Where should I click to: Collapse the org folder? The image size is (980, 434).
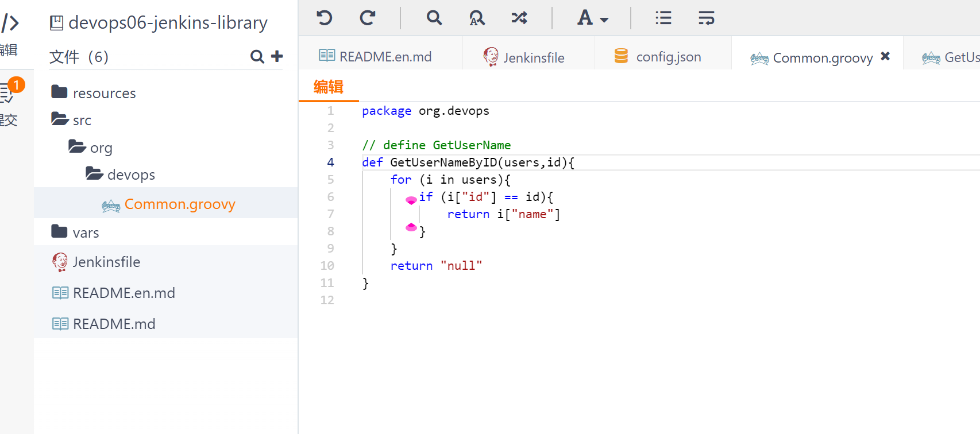point(90,148)
